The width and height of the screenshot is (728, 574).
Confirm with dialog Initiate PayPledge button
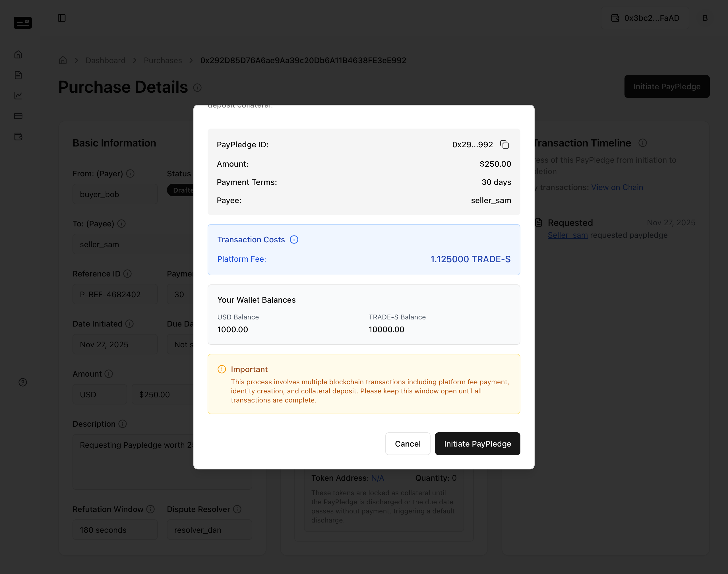click(x=477, y=444)
